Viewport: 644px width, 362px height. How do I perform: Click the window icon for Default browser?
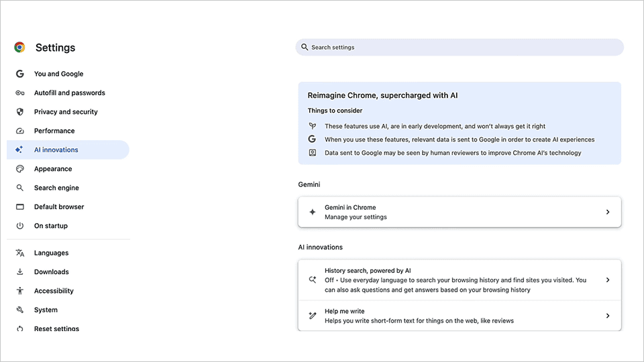point(19,207)
